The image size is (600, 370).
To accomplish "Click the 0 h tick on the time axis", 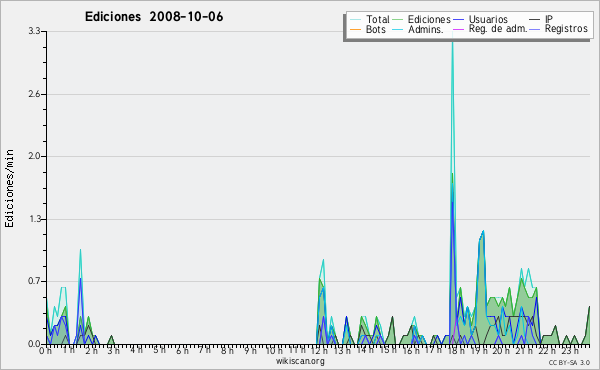I will click(x=45, y=350).
